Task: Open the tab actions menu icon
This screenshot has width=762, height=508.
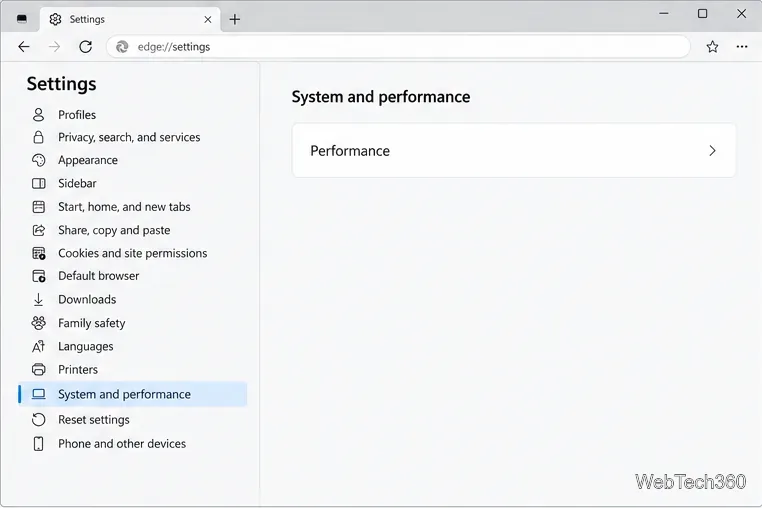Action: pos(21,19)
